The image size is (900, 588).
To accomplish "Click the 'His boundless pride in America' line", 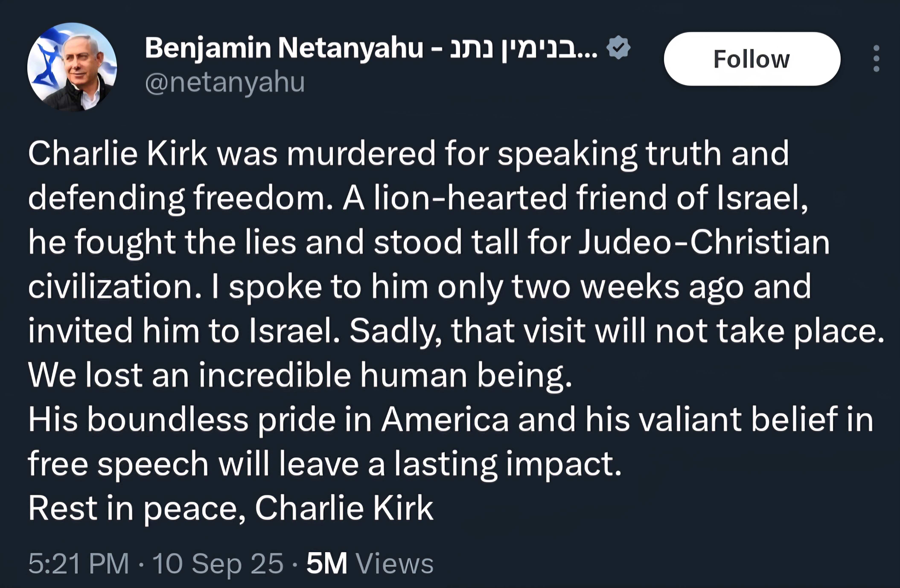I will [451, 420].
